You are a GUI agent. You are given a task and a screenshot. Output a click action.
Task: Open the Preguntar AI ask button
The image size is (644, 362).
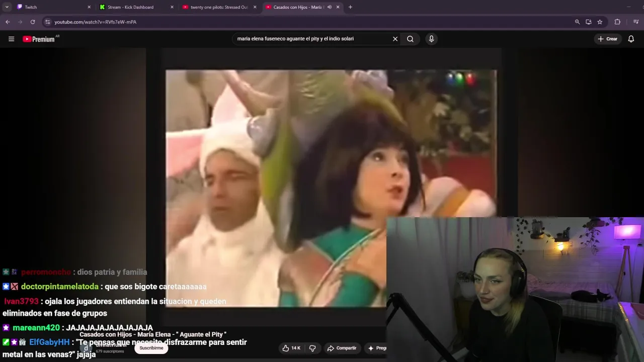[x=377, y=348]
